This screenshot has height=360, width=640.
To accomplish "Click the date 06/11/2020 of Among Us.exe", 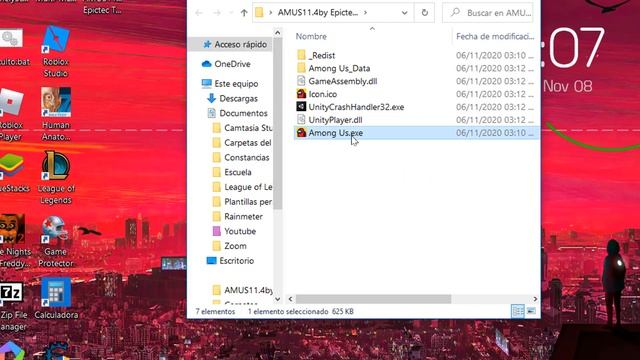I will coord(495,133).
